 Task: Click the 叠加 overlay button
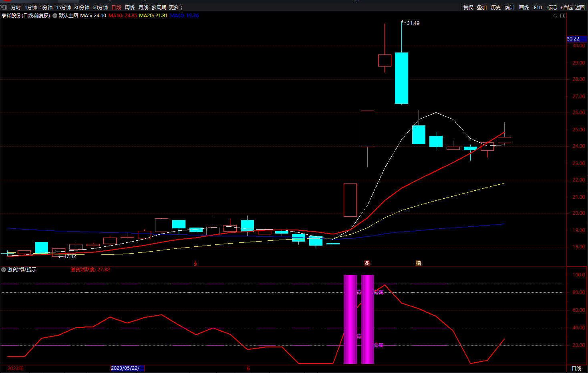click(482, 8)
